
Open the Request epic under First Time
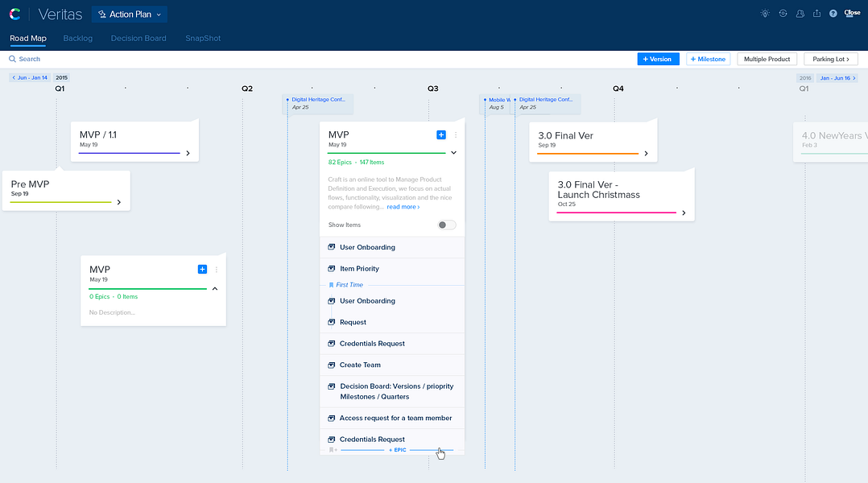pos(392,323)
